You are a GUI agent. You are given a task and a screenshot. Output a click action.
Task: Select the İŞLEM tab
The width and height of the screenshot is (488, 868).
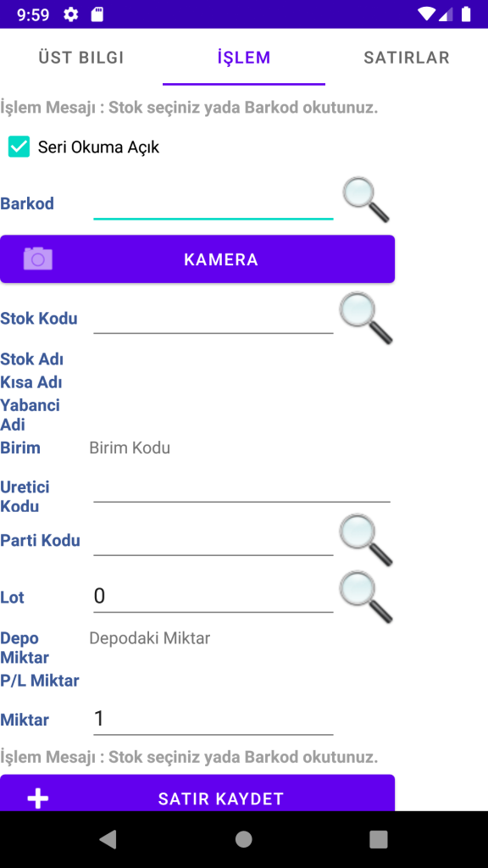point(244,58)
